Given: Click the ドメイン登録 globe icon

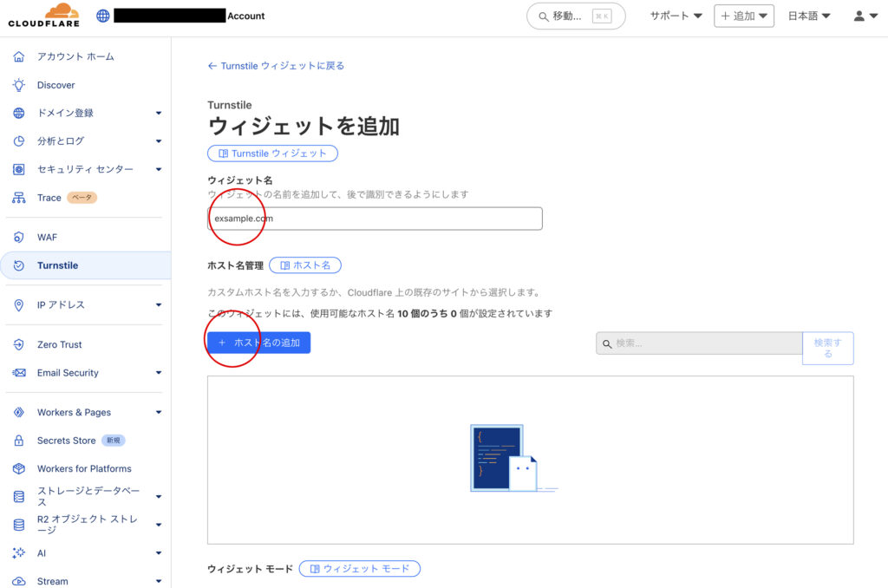Looking at the screenshot, I should point(19,113).
